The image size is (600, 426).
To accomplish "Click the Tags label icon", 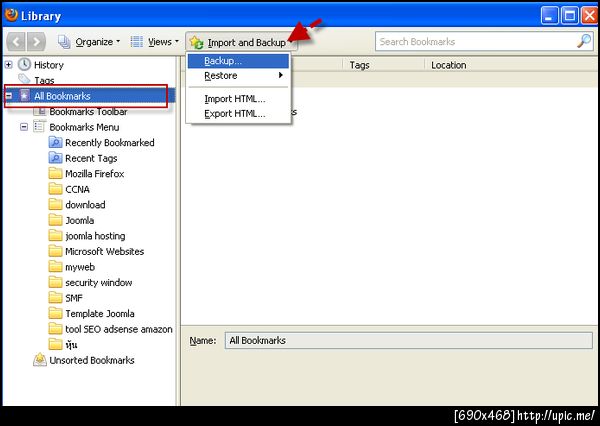I will coord(24,79).
